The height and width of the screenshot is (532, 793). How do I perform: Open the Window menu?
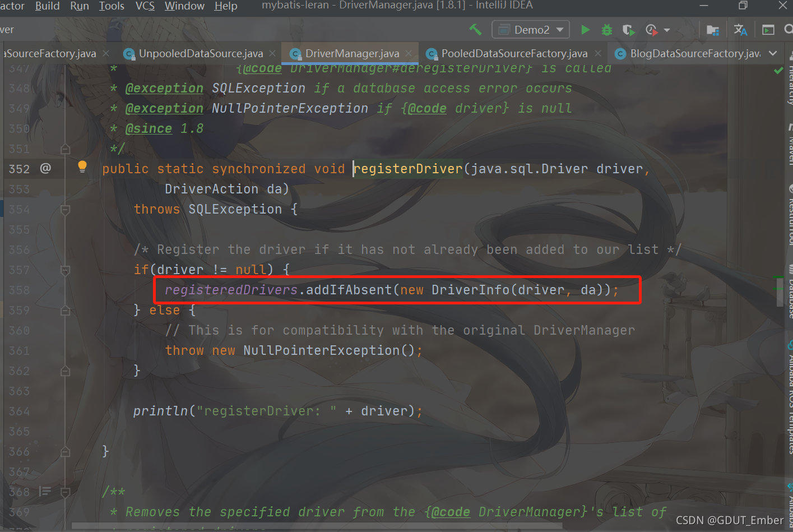(184, 6)
